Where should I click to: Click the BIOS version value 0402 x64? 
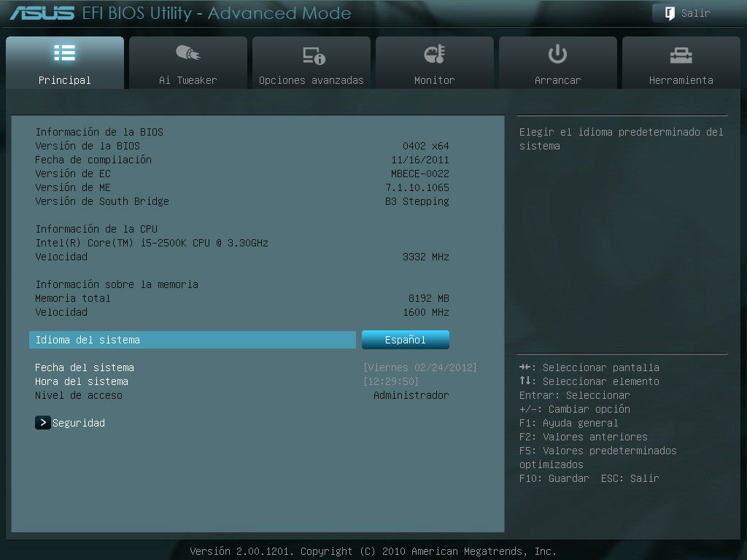(425, 146)
